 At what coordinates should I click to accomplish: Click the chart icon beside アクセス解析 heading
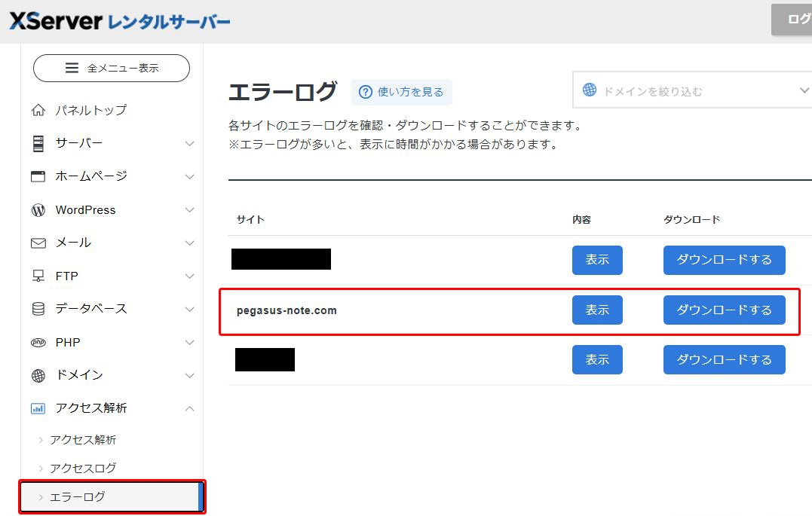pyautogui.click(x=38, y=408)
